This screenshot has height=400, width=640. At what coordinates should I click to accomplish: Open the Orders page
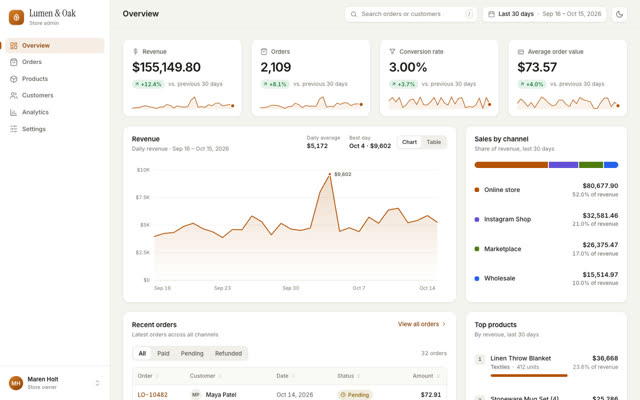coord(55,62)
